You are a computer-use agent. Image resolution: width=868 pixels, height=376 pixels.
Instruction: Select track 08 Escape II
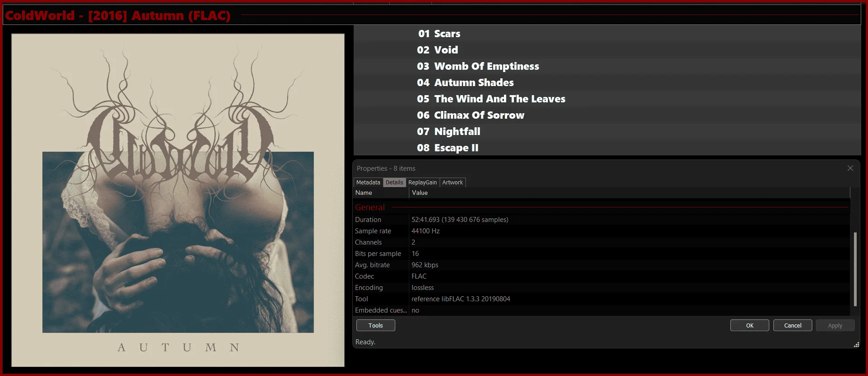point(607,148)
